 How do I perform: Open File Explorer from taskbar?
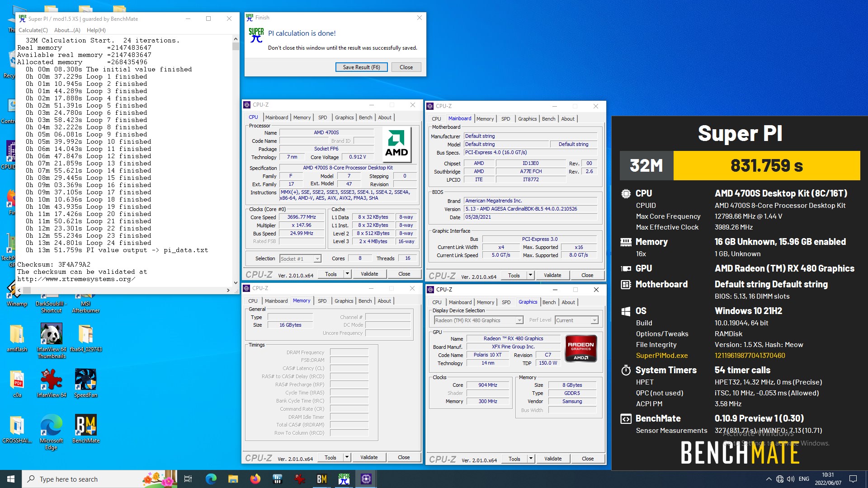(233, 479)
